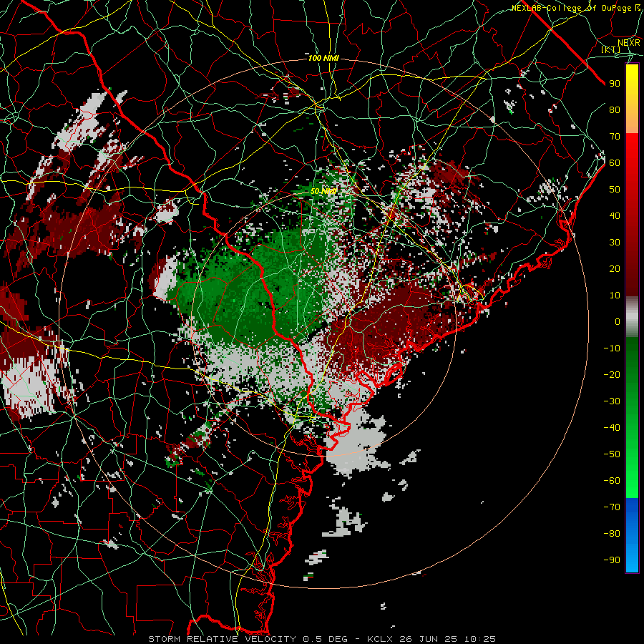The height and width of the screenshot is (644, 644).
Task: Click the "90" value on the velocity scale
Action: (615, 84)
